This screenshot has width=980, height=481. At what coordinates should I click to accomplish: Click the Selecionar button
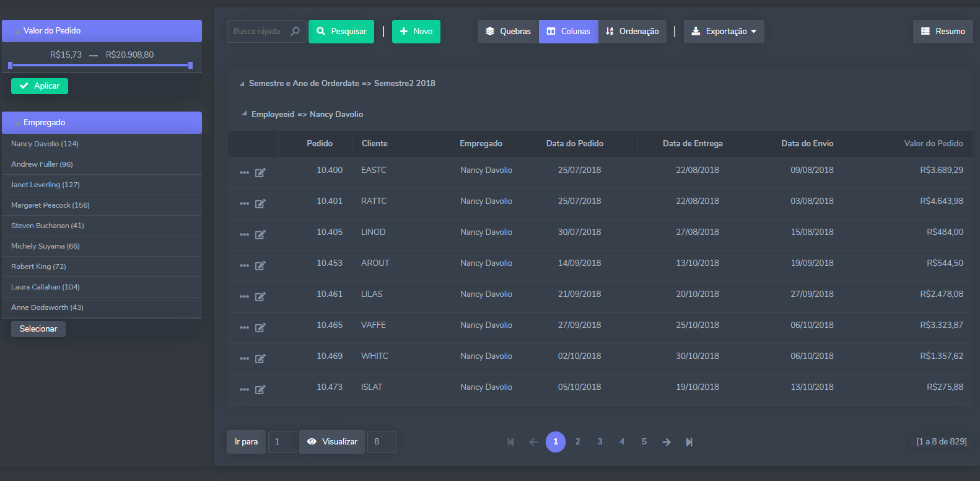pyautogui.click(x=38, y=329)
